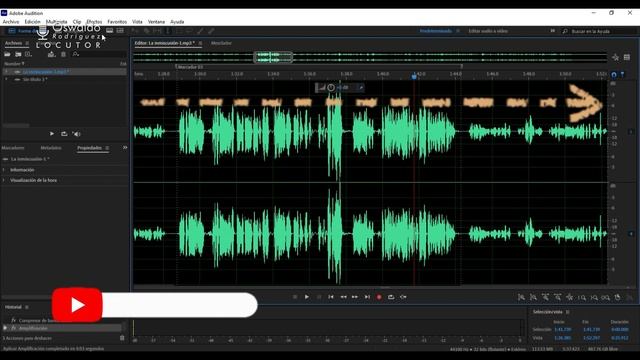
Task: Open the Selección/vista panel menu
Action: pyautogui.click(x=567, y=312)
